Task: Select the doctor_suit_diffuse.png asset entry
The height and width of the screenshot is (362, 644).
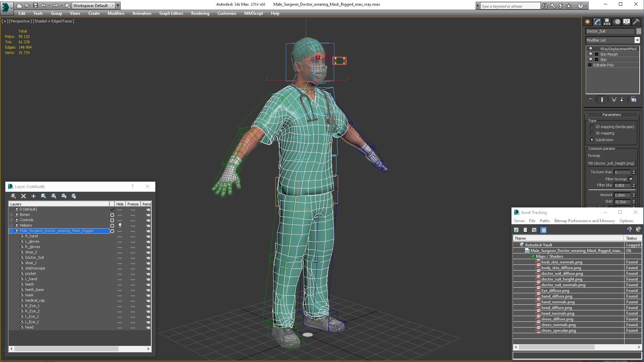Action: coord(562,274)
